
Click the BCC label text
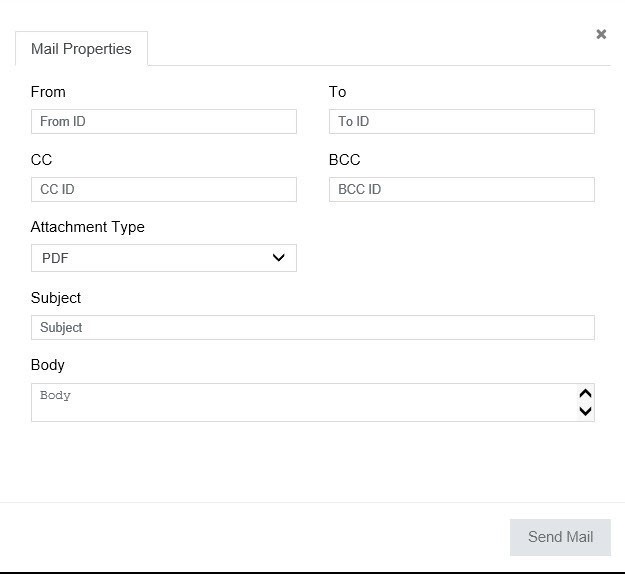click(344, 160)
